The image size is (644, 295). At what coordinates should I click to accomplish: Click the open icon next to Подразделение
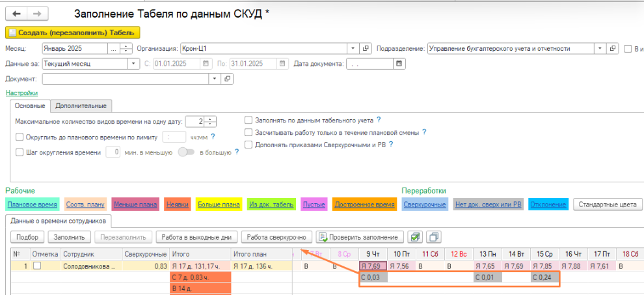point(612,48)
